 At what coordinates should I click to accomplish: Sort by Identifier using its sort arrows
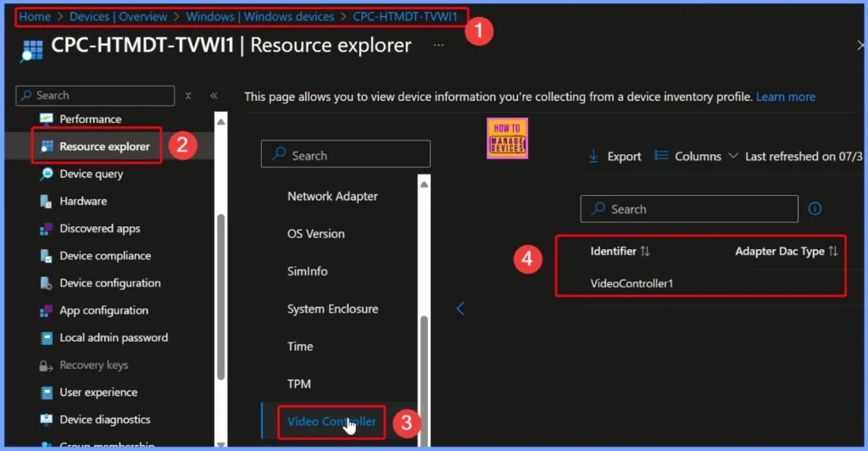click(x=645, y=251)
